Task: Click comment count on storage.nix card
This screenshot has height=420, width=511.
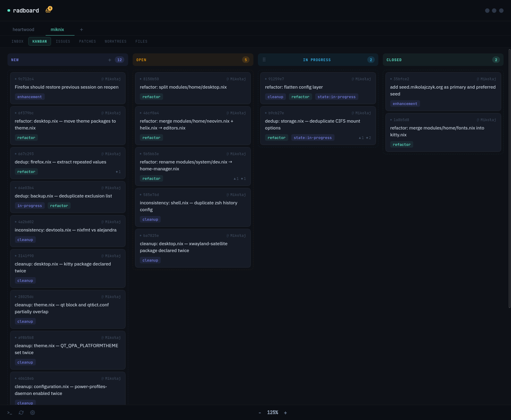Action: click(368, 138)
